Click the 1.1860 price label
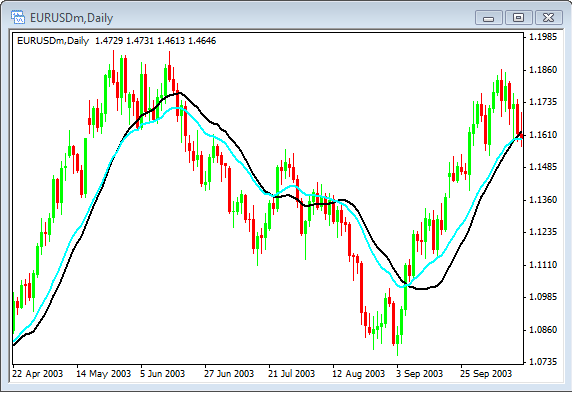 (543, 69)
